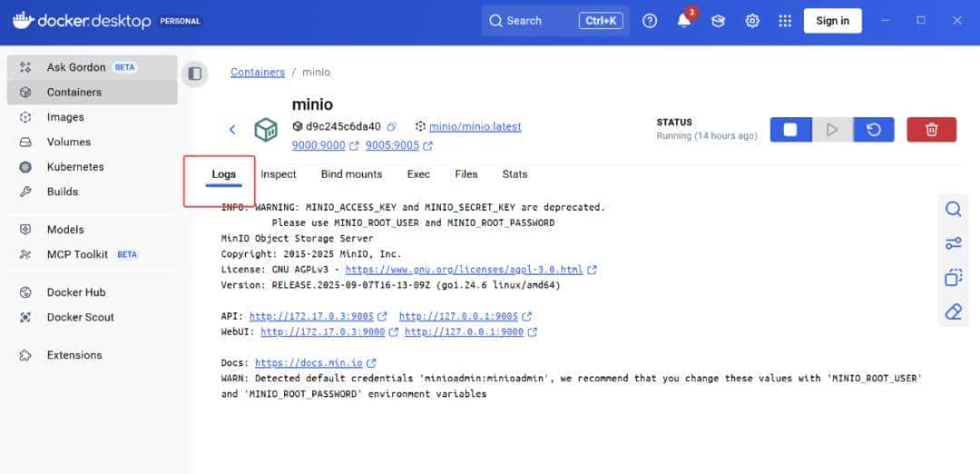Viewport: 980px width, 474px height.
Task: Open the Ask Gordon panel
Action: 92,67
